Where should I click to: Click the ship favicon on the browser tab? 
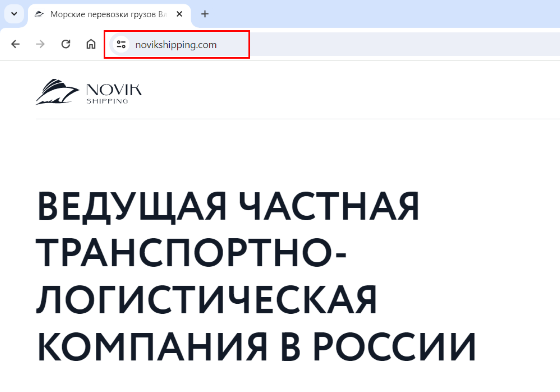(x=39, y=14)
